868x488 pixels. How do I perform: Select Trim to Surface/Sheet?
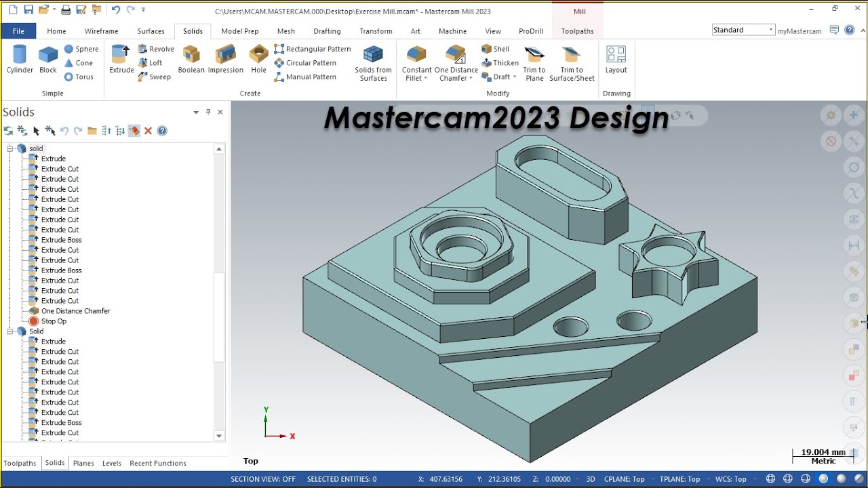572,64
